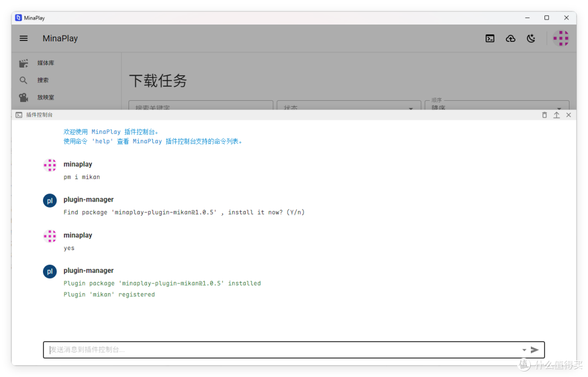Open the plugin console via terminal icon
588x377 pixels.
point(490,38)
